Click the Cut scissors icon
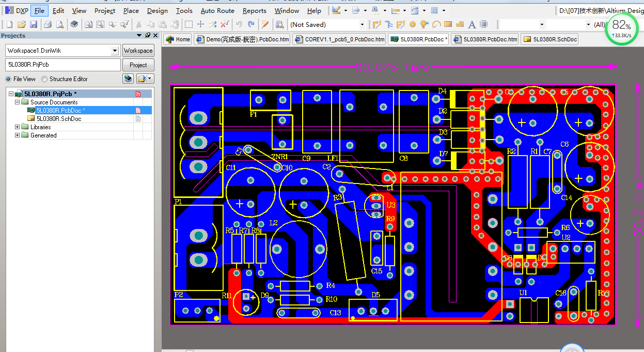Screen dimensions: 644x352 pos(138,24)
